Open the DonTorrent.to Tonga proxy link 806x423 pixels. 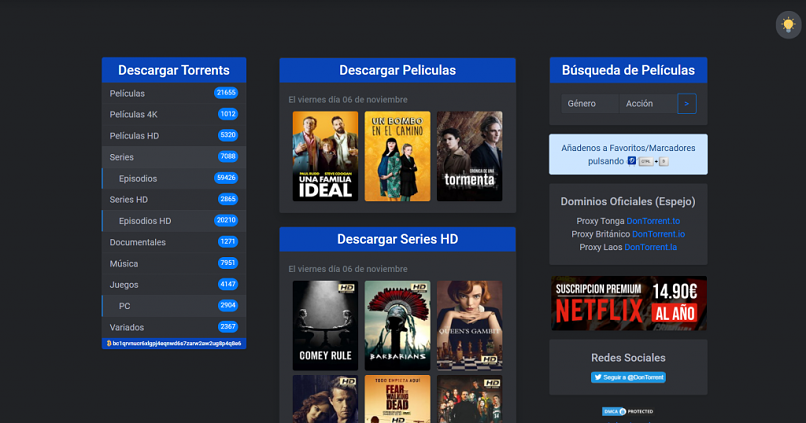coord(653,221)
